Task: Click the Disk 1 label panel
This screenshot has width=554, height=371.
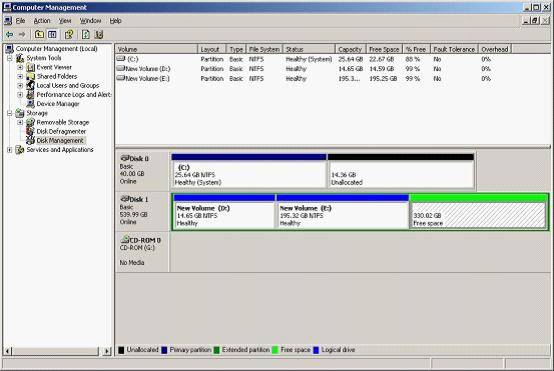Action: click(142, 211)
